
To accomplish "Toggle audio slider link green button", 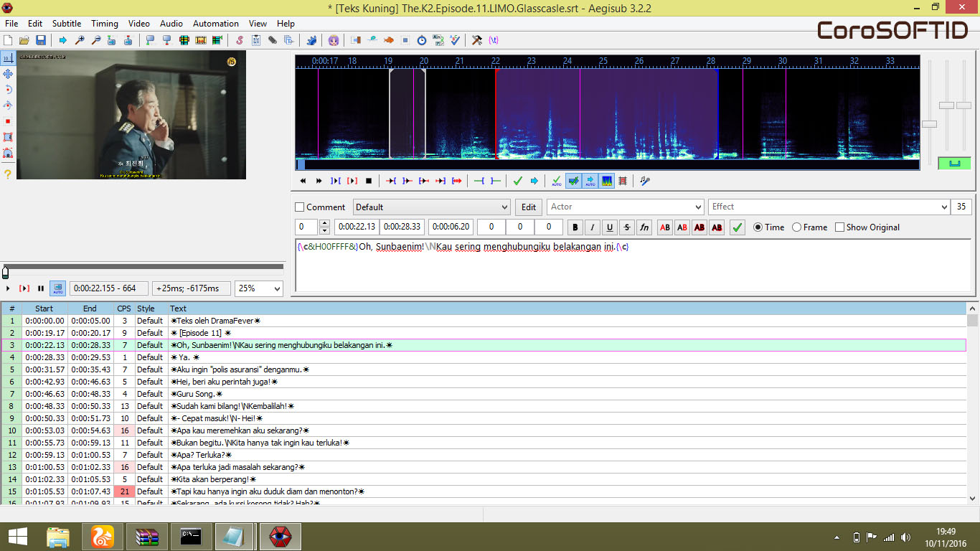I will 954,164.
